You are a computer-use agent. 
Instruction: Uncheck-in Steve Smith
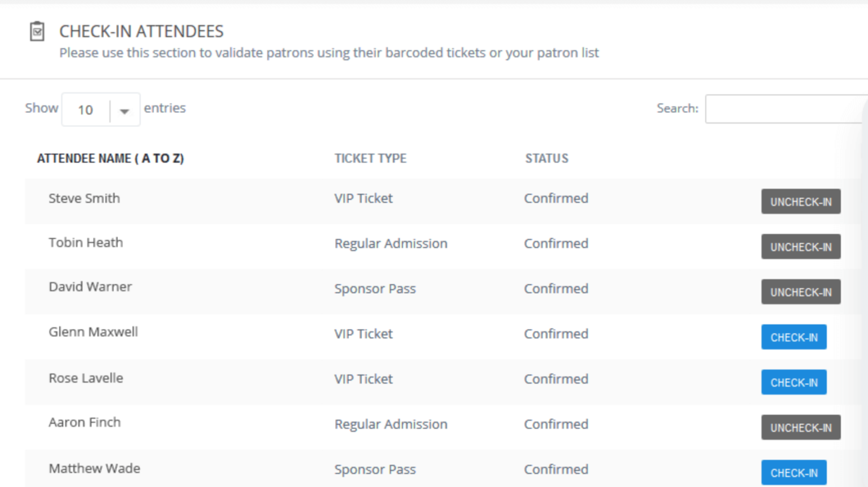(x=800, y=201)
